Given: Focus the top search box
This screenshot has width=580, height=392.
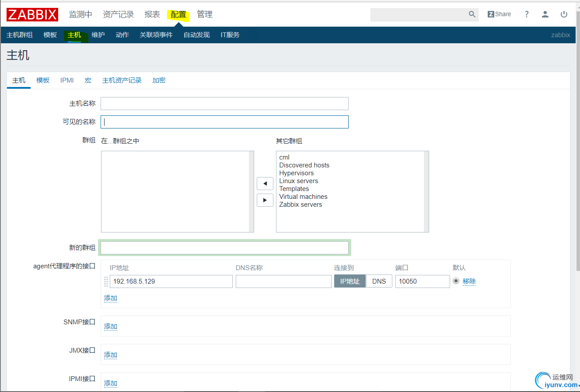Looking at the screenshot, I should pos(419,14).
